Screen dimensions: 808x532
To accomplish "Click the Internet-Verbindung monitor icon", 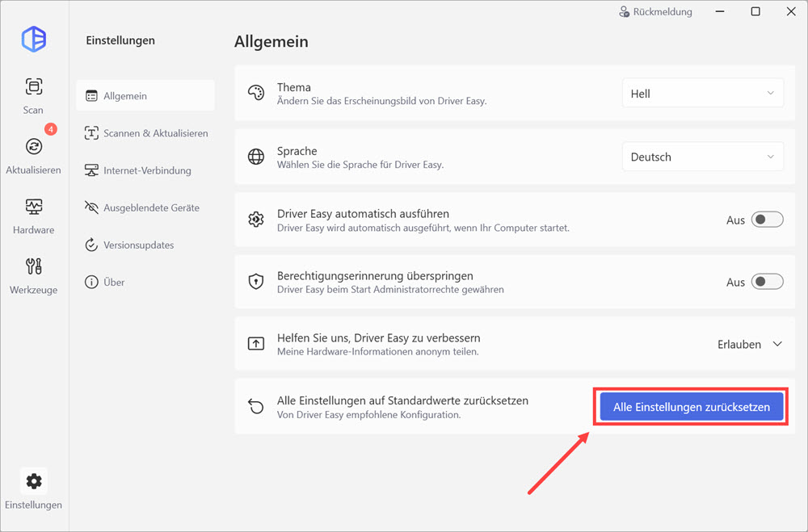I will (92, 170).
